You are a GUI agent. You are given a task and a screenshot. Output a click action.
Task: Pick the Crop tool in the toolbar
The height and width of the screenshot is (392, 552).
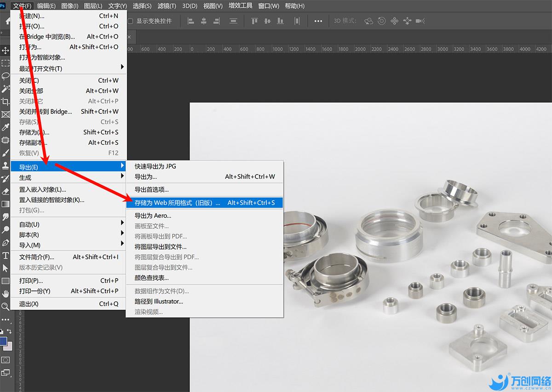pos(6,102)
